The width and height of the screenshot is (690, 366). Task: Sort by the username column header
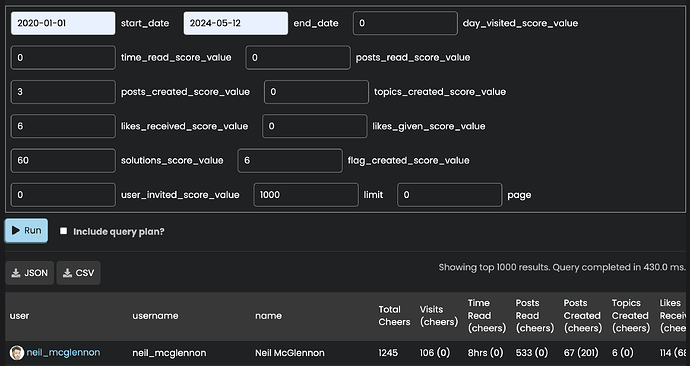click(x=155, y=316)
